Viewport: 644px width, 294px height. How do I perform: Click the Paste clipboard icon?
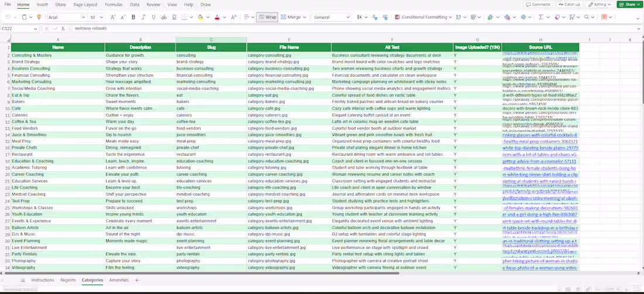tap(24, 17)
